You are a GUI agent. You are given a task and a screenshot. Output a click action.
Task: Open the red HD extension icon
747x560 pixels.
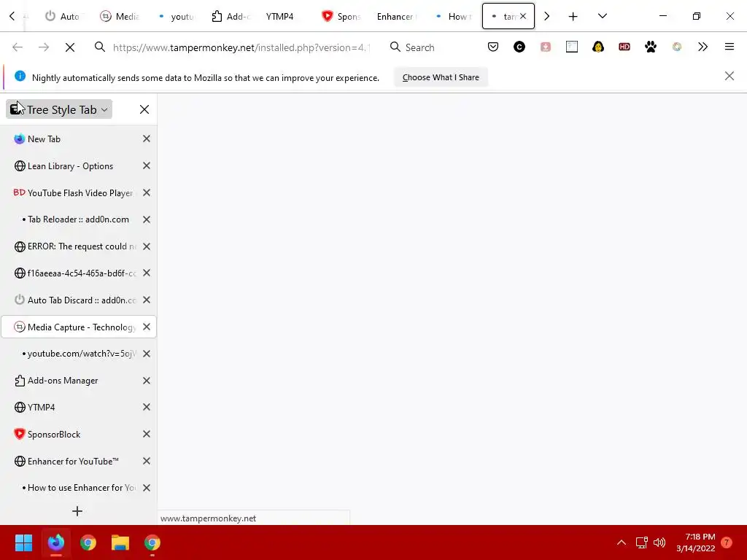tap(624, 47)
